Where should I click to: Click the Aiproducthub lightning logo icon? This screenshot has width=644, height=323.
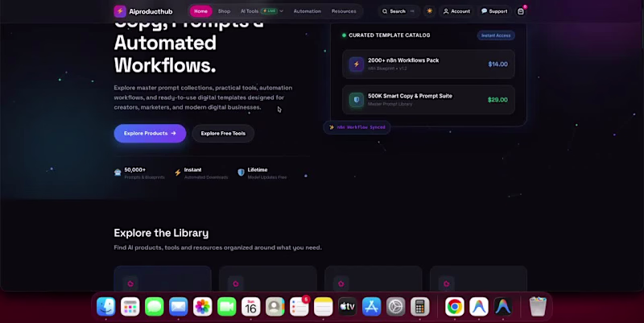tap(120, 11)
